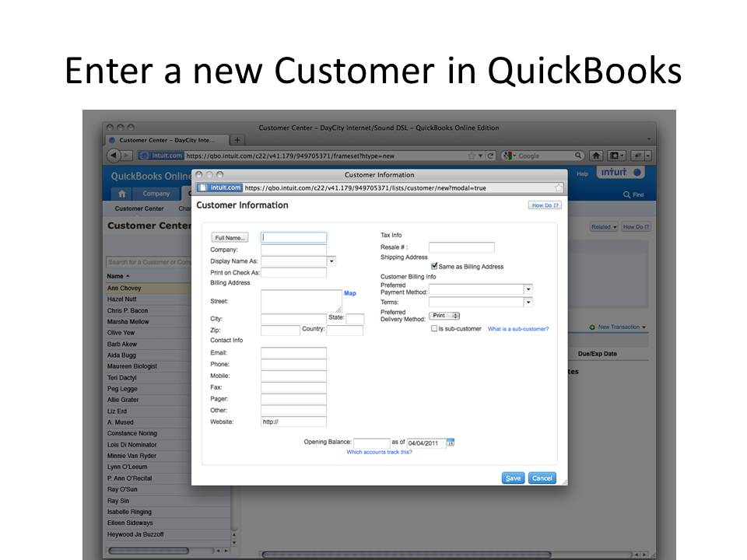Image resolution: width=747 pixels, height=560 pixels.
Task: Click the QuickBooks Home tab icon
Action: click(122, 194)
